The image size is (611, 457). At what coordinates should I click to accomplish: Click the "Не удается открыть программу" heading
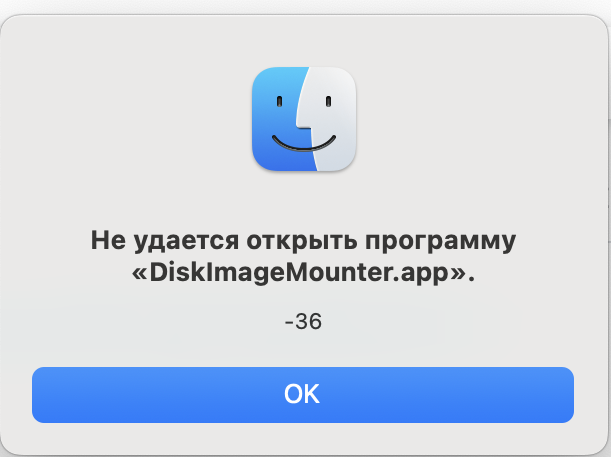click(x=304, y=240)
